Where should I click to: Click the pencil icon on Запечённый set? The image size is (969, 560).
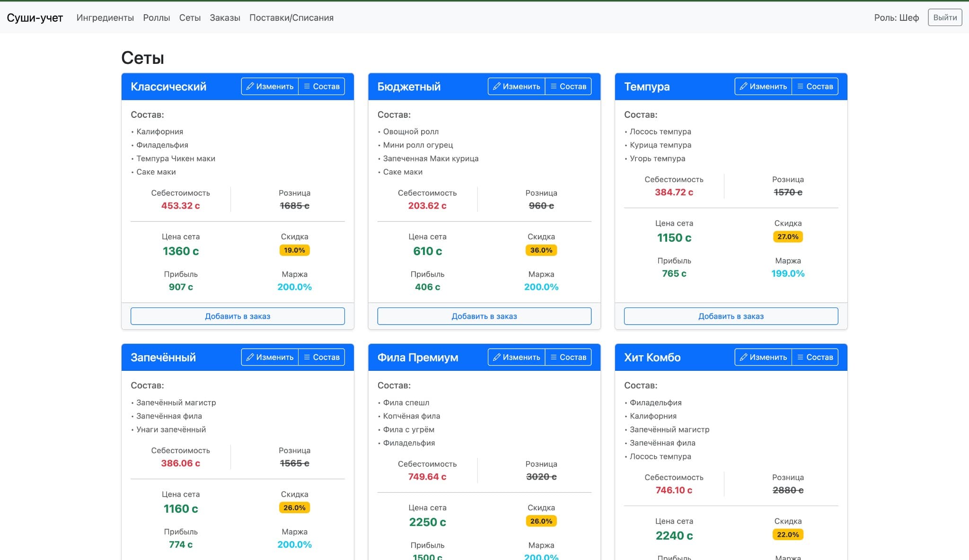click(x=250, y=357)
